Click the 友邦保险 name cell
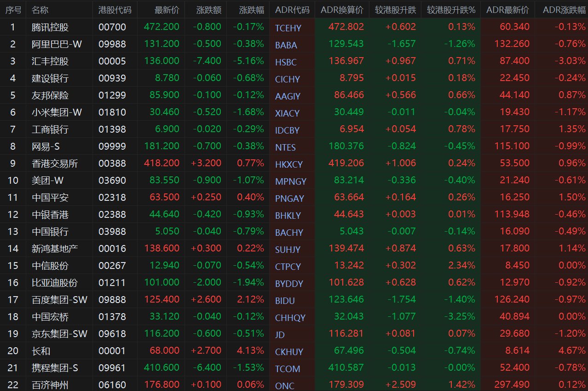This screenshot has height=391, width=588. [50, 95]
